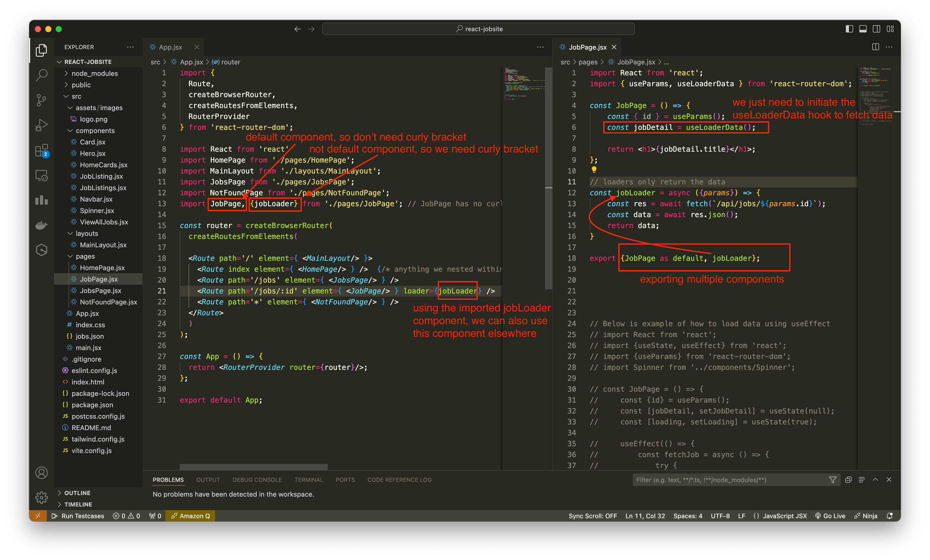
Task: Open Manage settings gear
Action: click(42, 497)
